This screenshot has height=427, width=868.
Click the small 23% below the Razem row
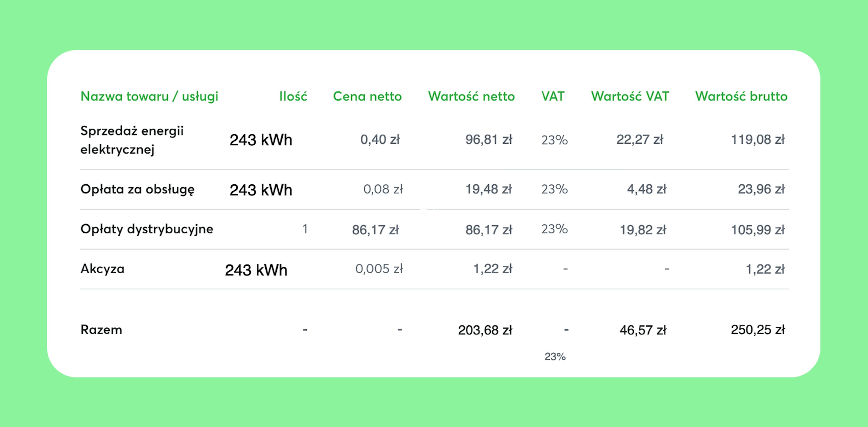click(x=555, y=356)
